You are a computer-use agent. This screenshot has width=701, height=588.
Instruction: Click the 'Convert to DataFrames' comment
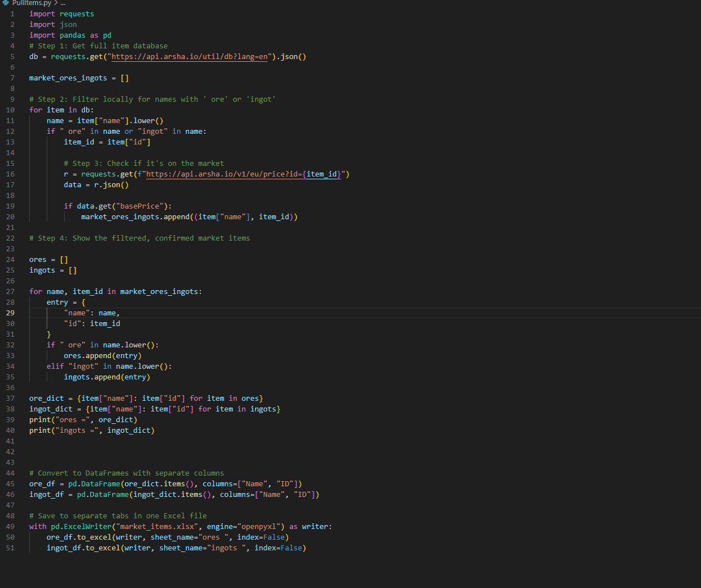coord(127,473)
